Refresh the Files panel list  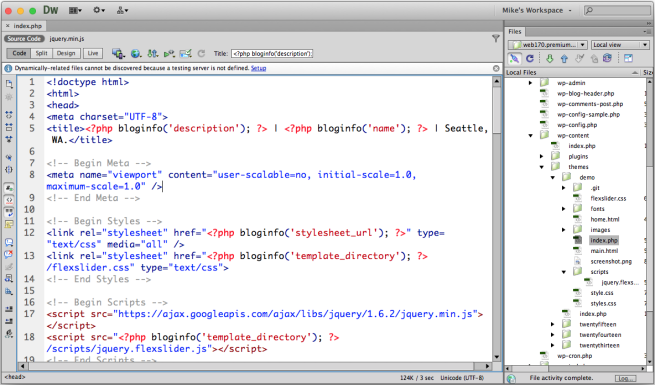(530, 58)
